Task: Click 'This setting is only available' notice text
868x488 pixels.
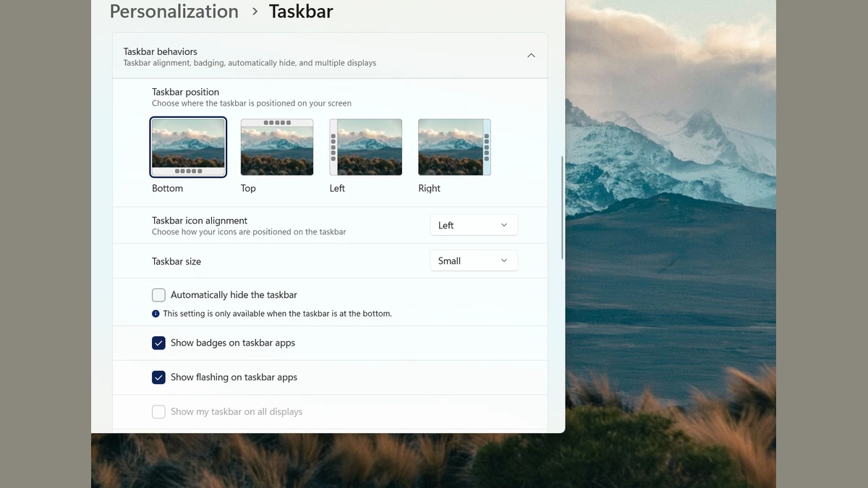Action: pos(277,314)
